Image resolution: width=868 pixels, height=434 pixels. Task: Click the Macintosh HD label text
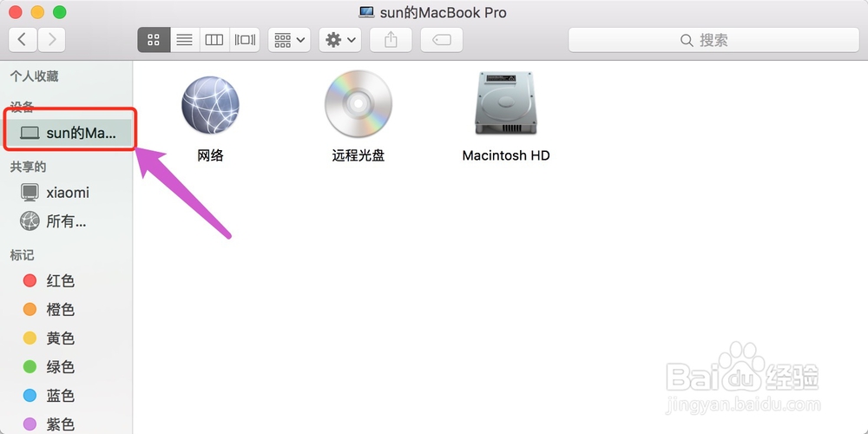(506, 155)
